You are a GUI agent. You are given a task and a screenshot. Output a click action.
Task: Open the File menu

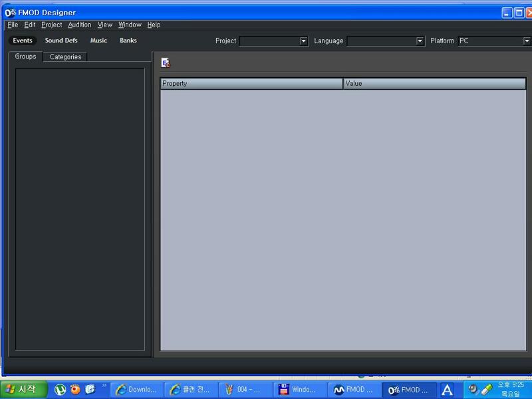click(13, 25)
